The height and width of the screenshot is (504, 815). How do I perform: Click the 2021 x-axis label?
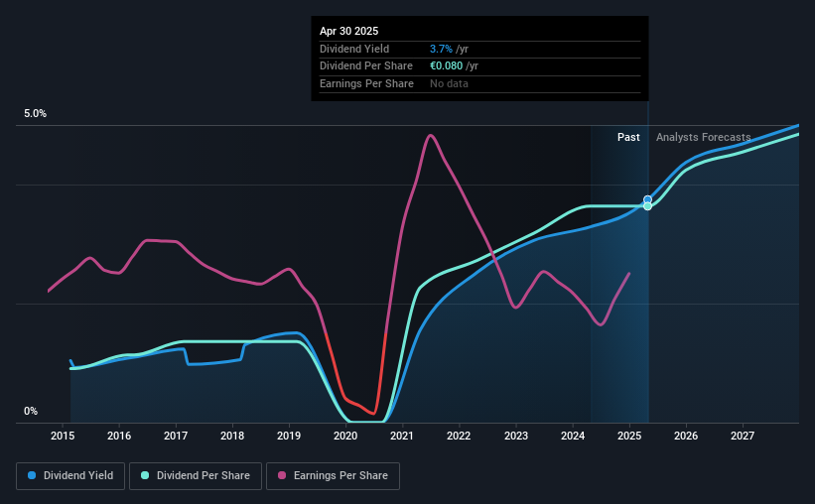click(402, 436)
